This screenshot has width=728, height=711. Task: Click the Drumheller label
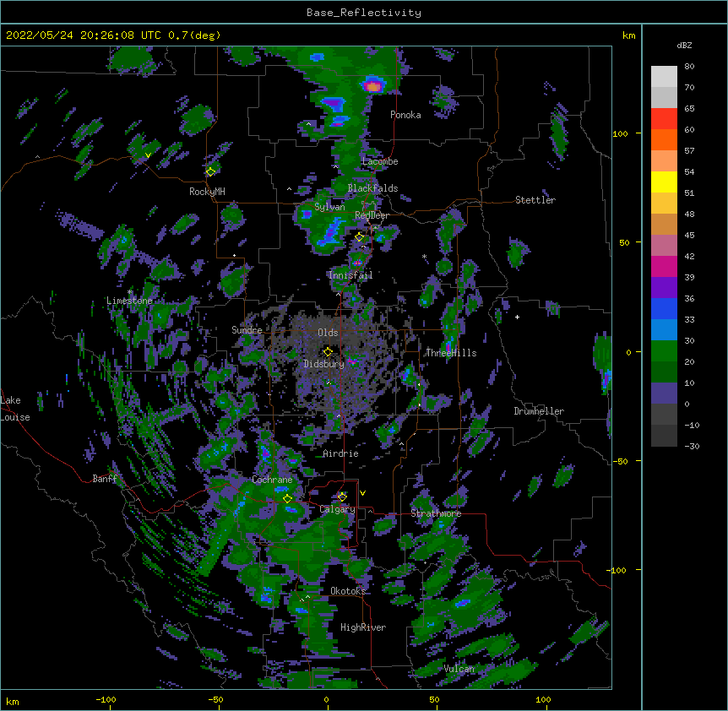click(x=539, y=411)
